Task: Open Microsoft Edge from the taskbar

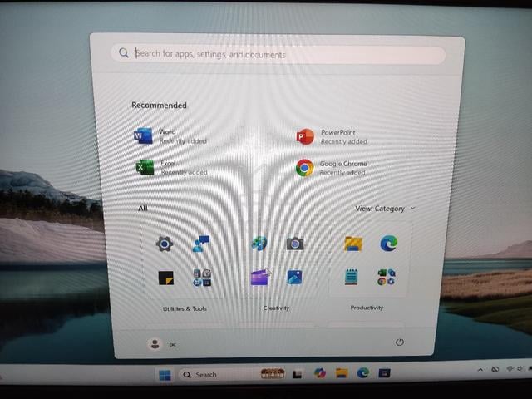Action: [362, 373]
